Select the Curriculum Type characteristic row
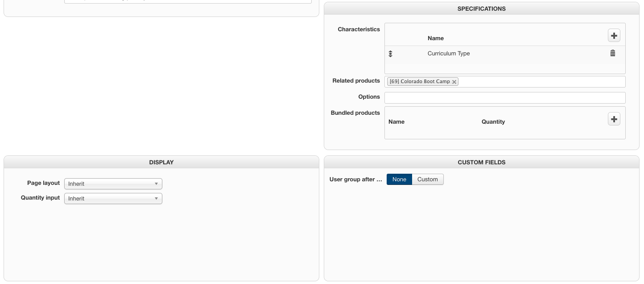This screenshot has height=284, width=644. [x=449, y=54]
